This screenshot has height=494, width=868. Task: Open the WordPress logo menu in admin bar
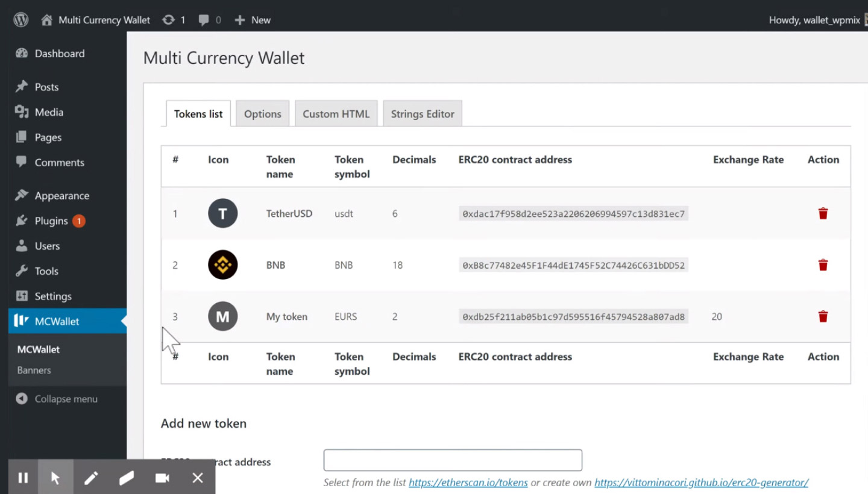pyautogui.click(x=20, y=19)
